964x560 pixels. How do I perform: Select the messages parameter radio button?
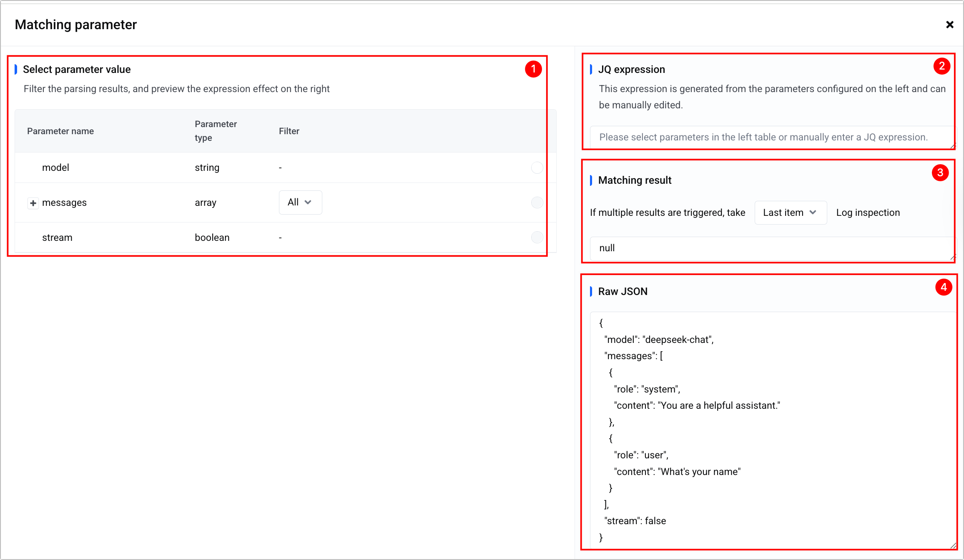point(537,202)
